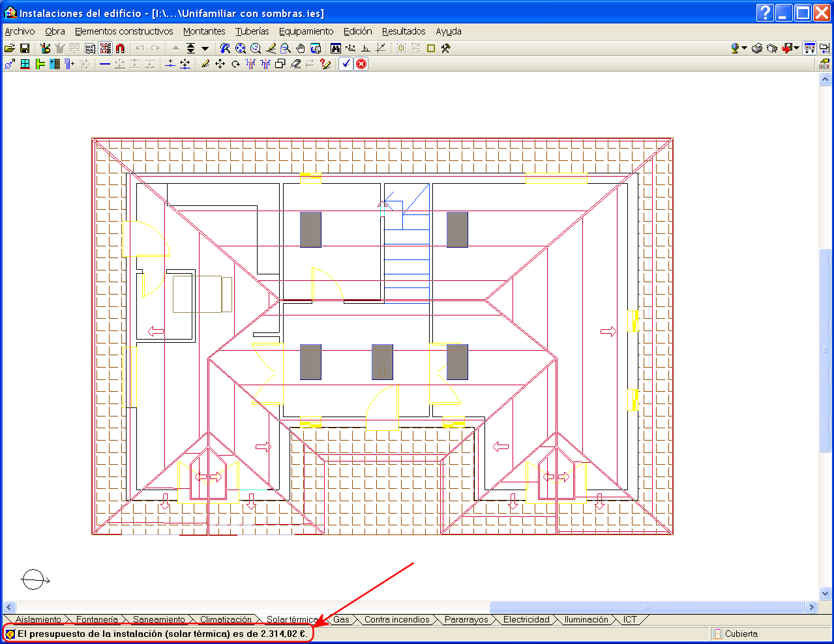Select the four-arrow move tool
The image size is (834, 644).
pos(220,64)
